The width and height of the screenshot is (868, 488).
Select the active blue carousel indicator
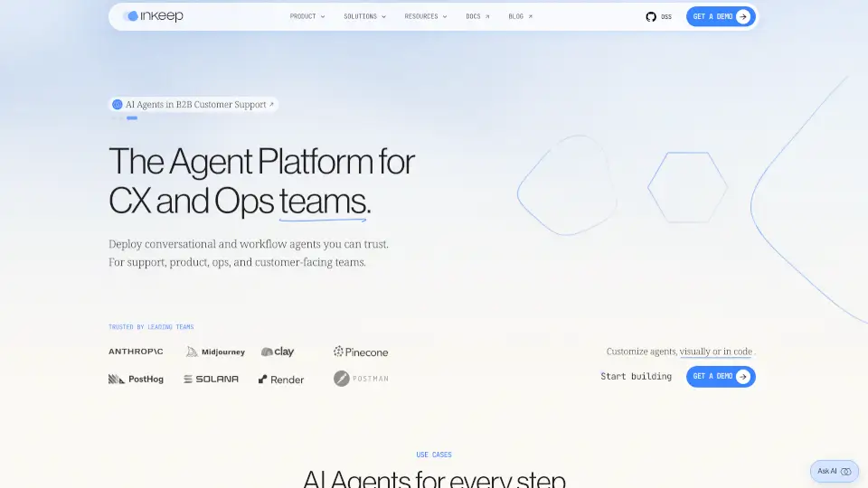(x=132, y=118)
